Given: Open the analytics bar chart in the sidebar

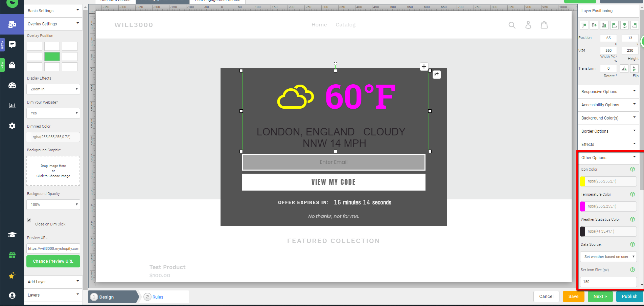Looking at the screenshot, I should 12,106.
